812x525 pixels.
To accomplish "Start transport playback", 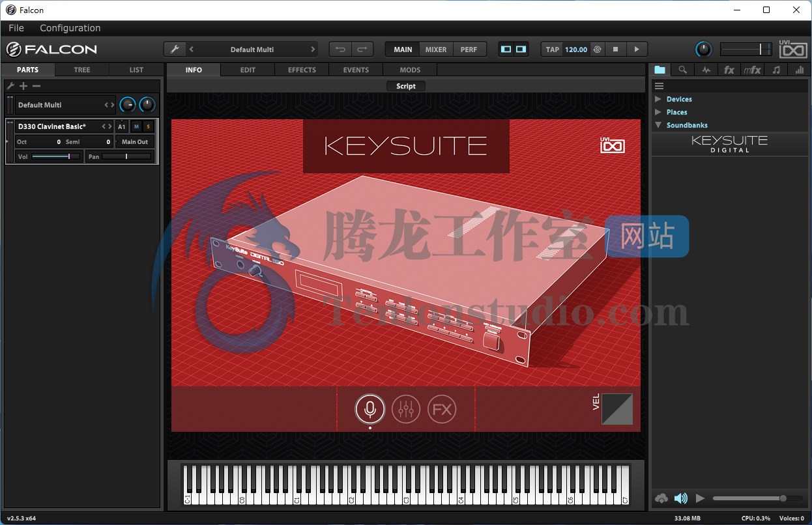I will click(637, 50).
